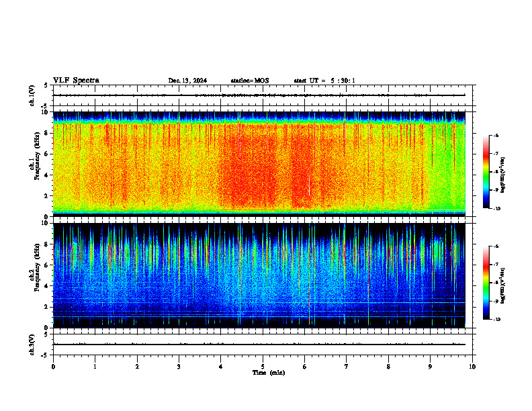Click the "-6" label on ch.2 colorbar

tap(496, 246)
